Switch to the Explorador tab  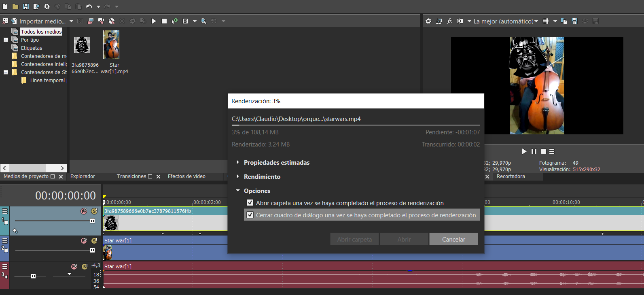coord(83,176)
